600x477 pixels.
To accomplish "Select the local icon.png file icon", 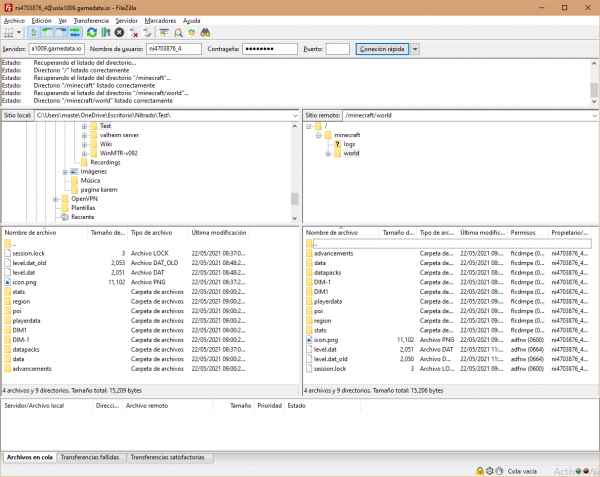I will [x=8, y=282].
